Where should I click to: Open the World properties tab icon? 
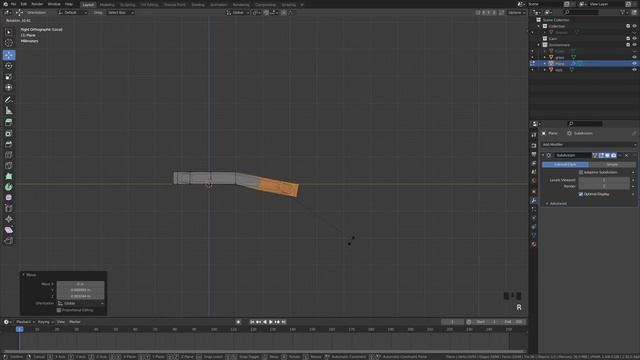click(533, 181)
